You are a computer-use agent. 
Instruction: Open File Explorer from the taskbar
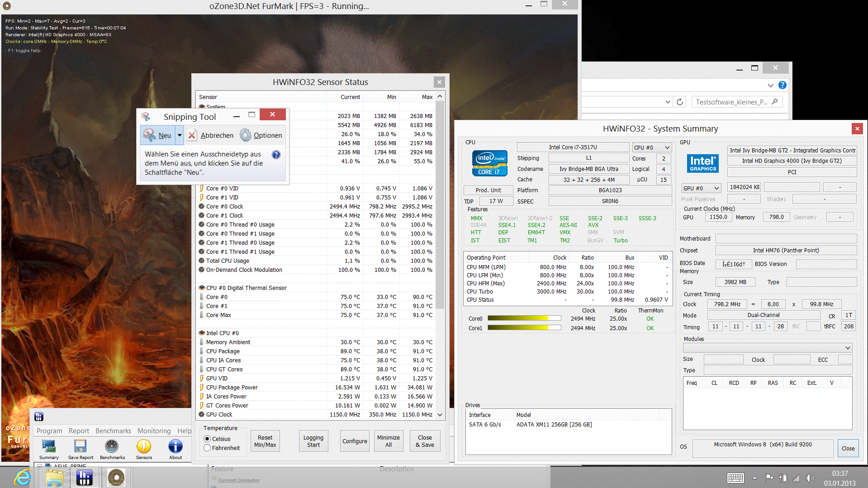point(54,478)
